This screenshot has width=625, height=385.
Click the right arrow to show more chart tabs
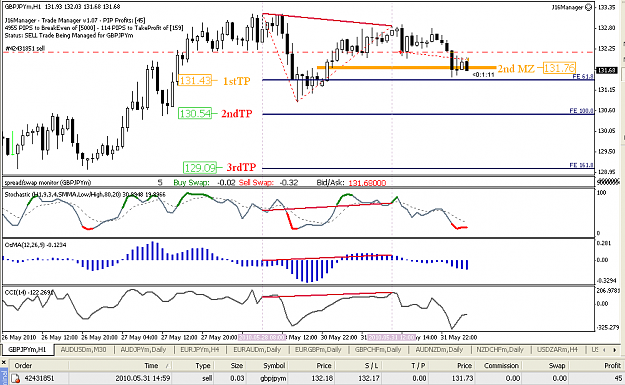[x=615, y=350]
